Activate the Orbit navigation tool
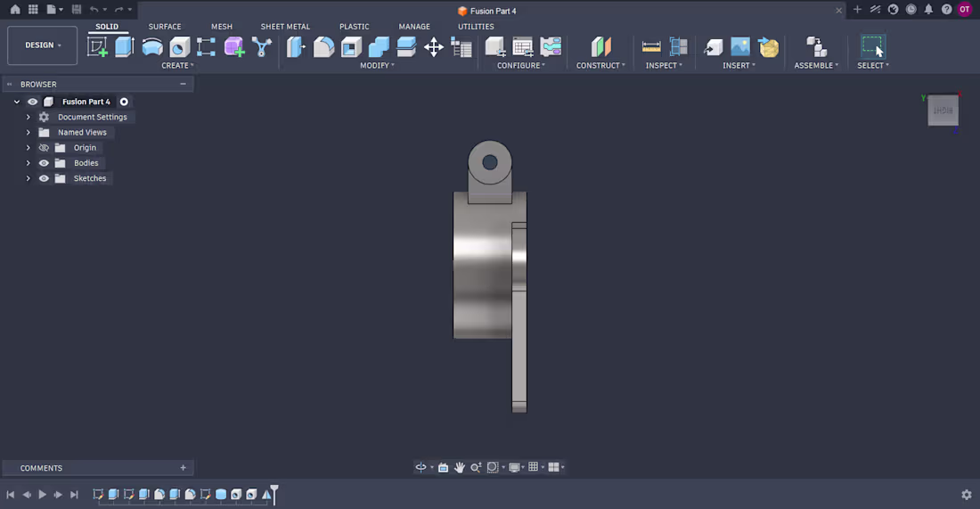Image resolution: width=980 pixels, height=509 pixels. tap(421, 467)
